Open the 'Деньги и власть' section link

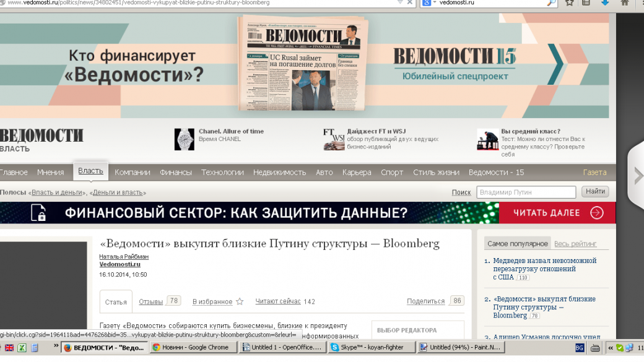point(118,192)
